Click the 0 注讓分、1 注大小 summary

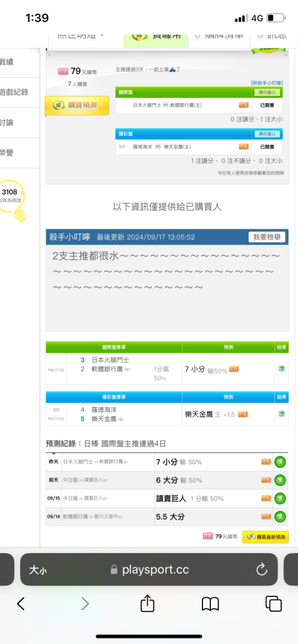tap(257, 120)
